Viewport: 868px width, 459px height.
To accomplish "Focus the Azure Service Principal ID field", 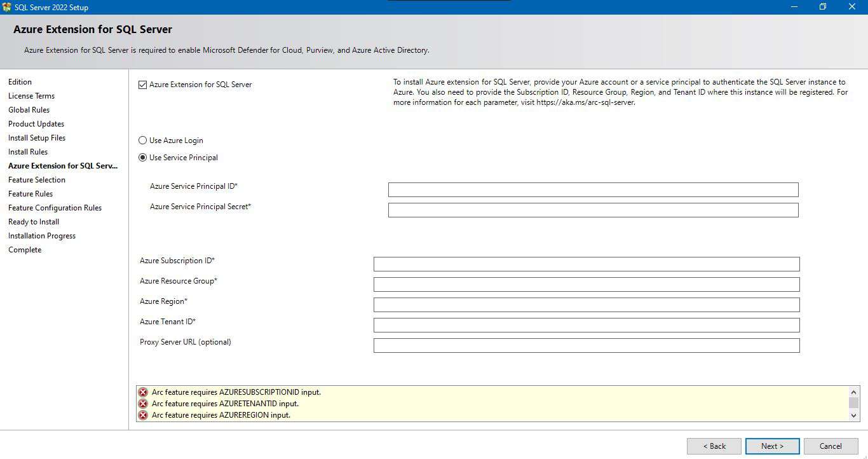I will [593, 189].
